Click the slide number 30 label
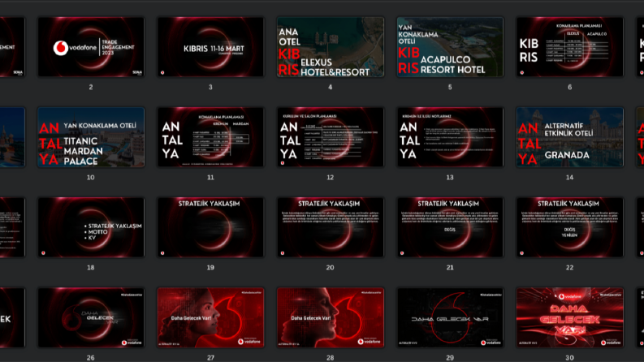The width and height of the screenshot is (644, 362). point(569,358)
